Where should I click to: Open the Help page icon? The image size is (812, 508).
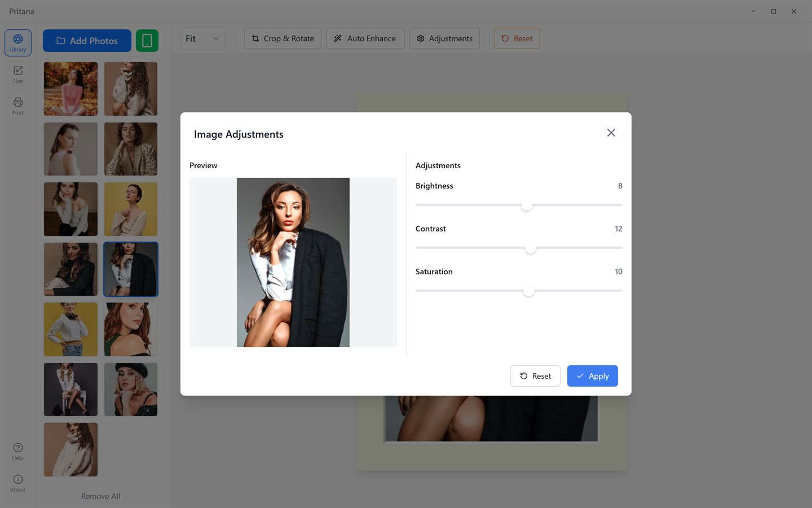[x=18, y=452]
